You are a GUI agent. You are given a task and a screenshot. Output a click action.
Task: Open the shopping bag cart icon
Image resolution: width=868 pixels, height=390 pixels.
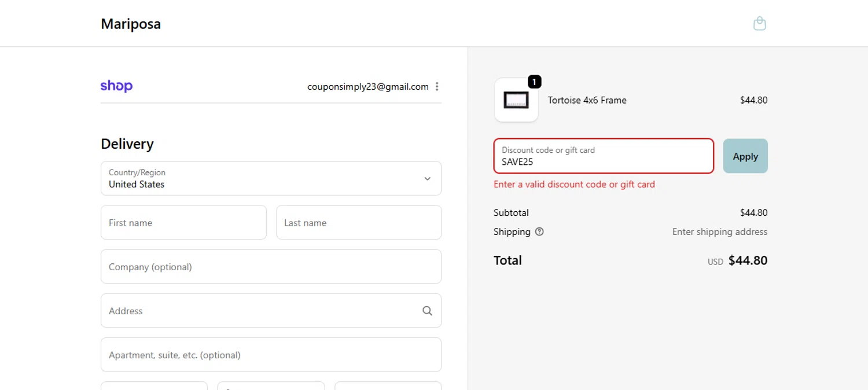(759, 24)
